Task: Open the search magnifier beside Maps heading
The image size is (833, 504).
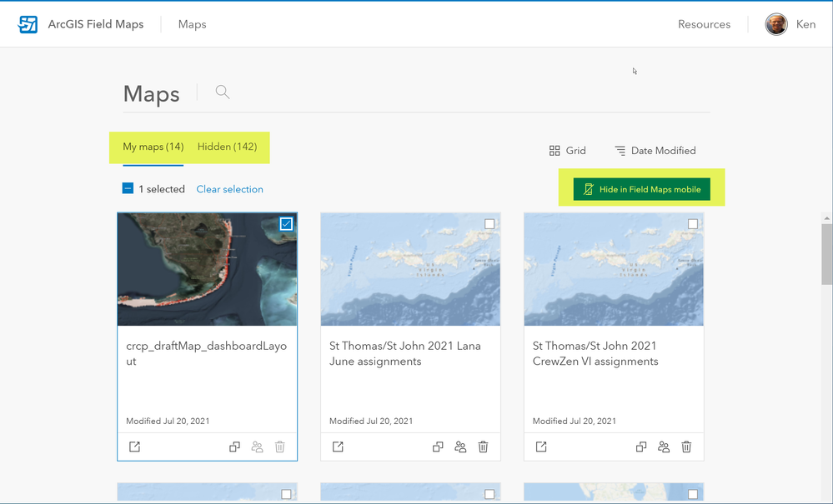Action: pyautogui.click(x=223, y=92)
